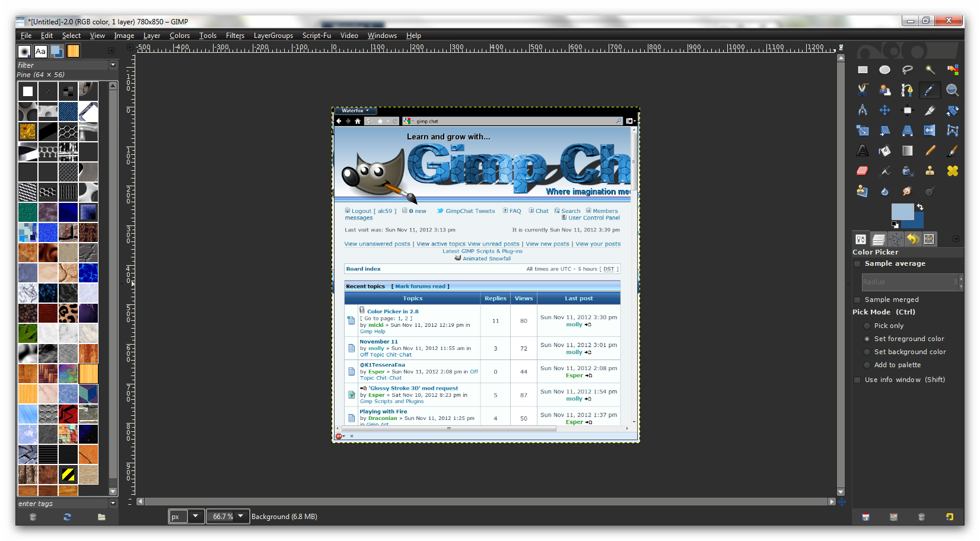Swap foreground and background colors
980x541 pixels.
click(919, 207)
